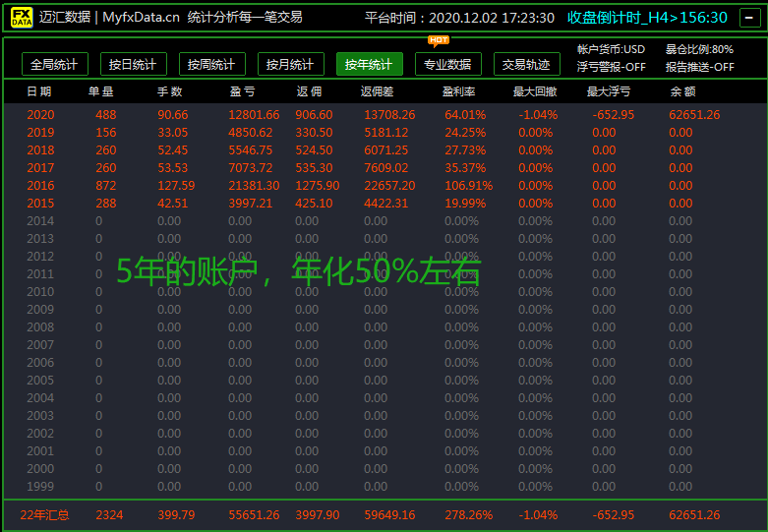Screen dimensions: 768x532
Task: Click the 最大浮亏 column header
Action: click(609, 91)
